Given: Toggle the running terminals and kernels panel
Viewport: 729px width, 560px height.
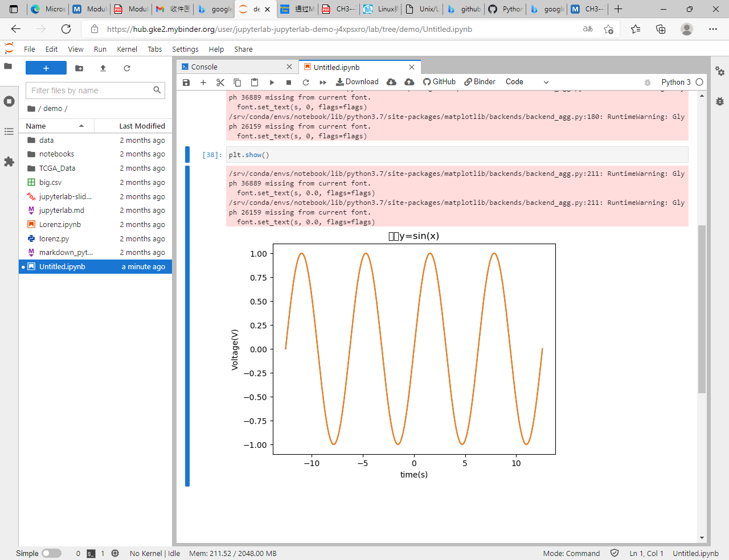Looking at the screenshot, I should pyautogui.click(x=9, y=101).
